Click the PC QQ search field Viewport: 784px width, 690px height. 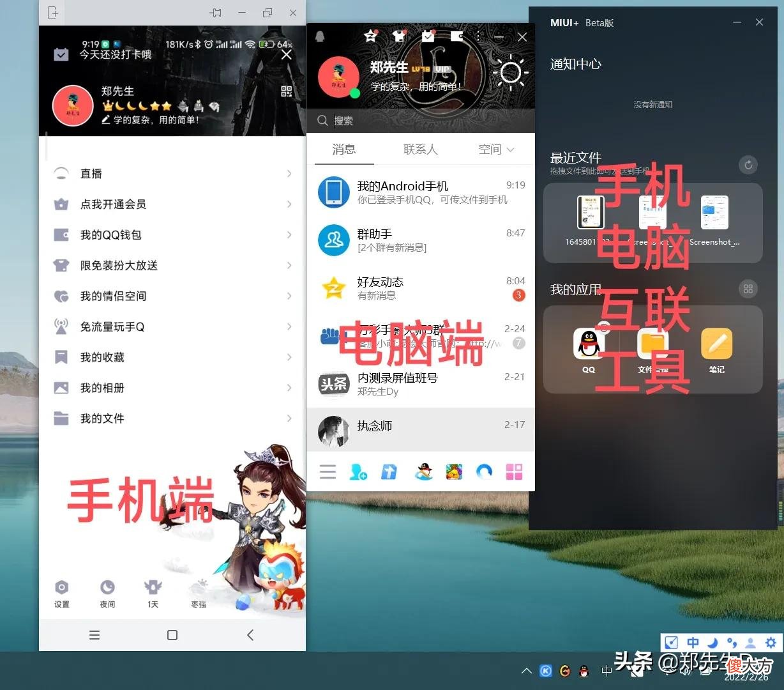pos(421,121)
